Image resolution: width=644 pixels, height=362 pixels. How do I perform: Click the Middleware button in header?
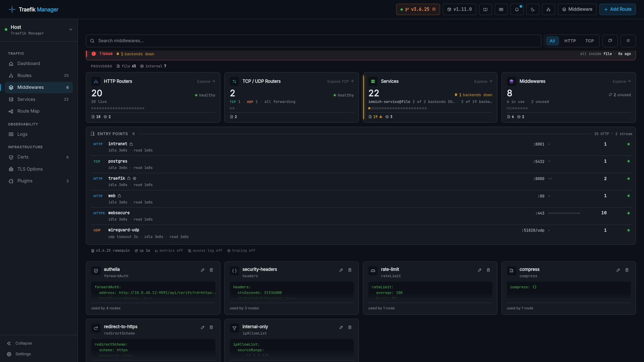point(577,9)
